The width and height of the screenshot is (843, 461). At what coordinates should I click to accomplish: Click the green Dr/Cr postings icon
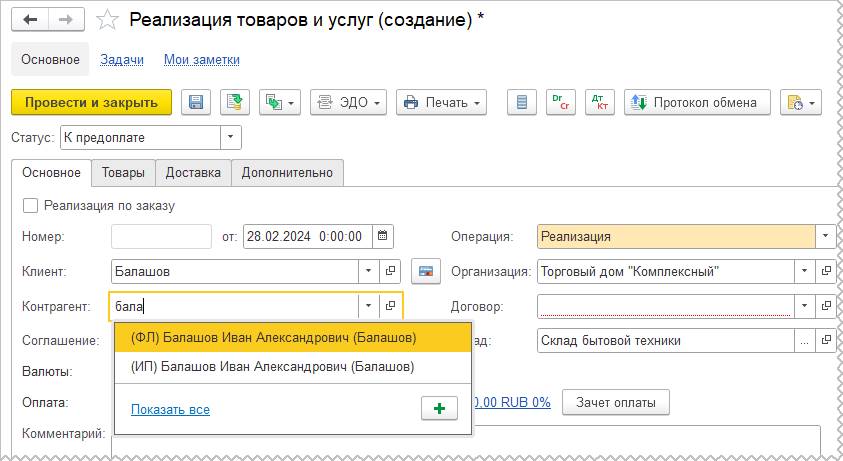click(x=560, y=103)
